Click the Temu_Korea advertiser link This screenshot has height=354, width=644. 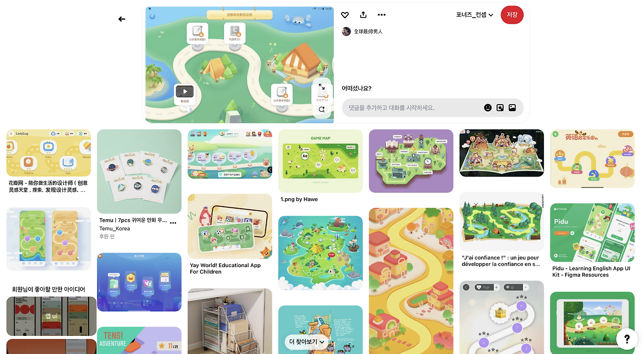coord(115,229)
